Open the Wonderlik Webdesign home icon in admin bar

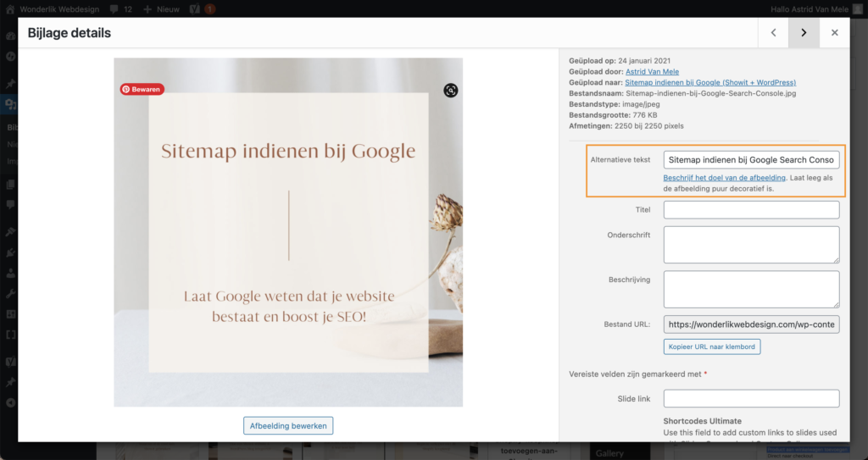click(10, 9)
